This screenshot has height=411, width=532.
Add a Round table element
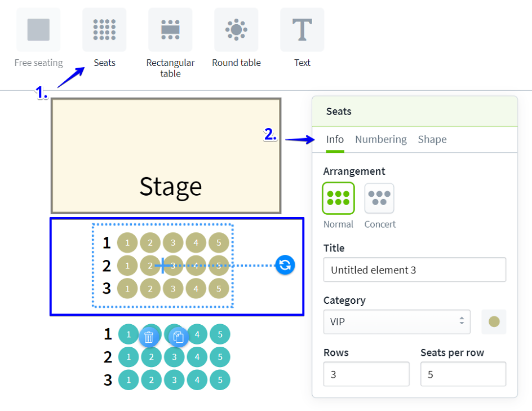tap(236, 30)
